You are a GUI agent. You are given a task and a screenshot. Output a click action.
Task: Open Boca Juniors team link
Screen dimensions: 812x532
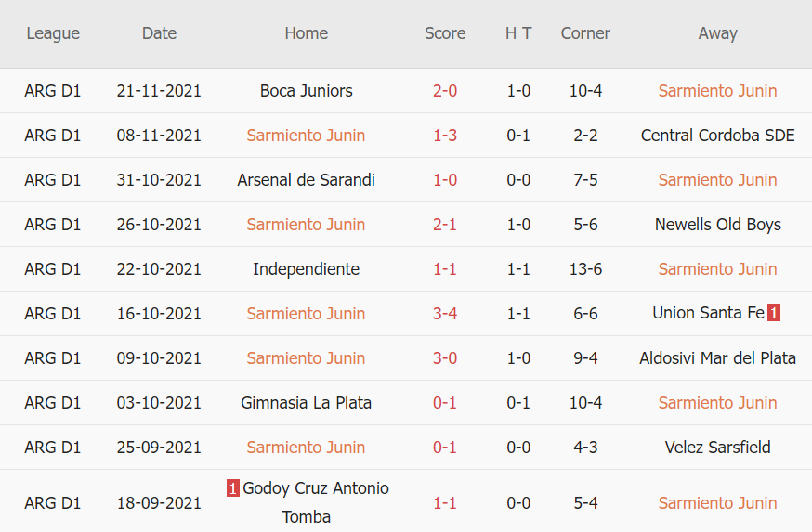[306, 91]
